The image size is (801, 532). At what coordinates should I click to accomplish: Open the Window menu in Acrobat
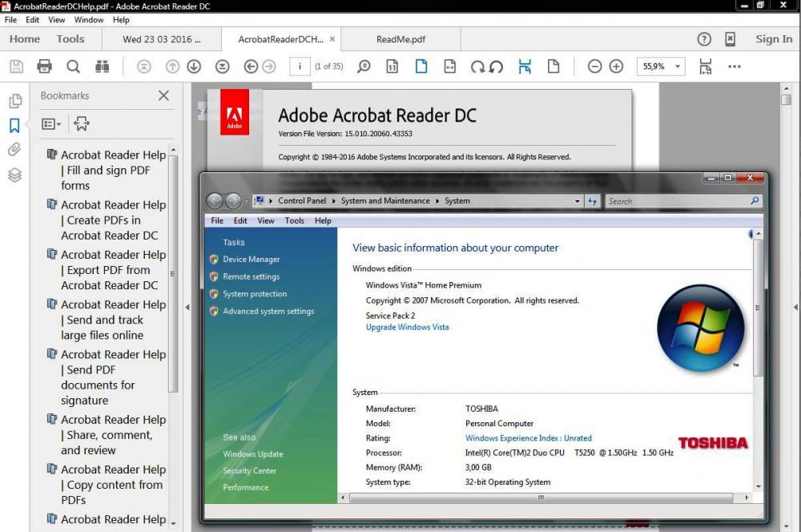[x=89, y=20]
